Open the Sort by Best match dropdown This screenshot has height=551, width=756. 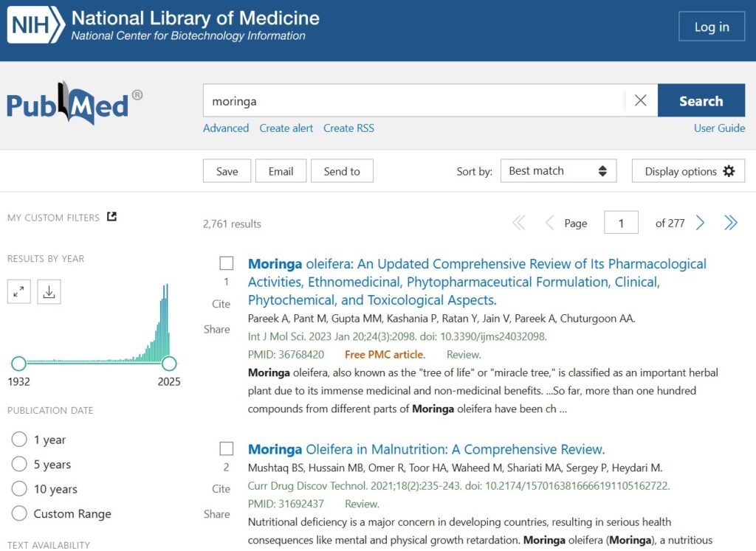(558, 171)
